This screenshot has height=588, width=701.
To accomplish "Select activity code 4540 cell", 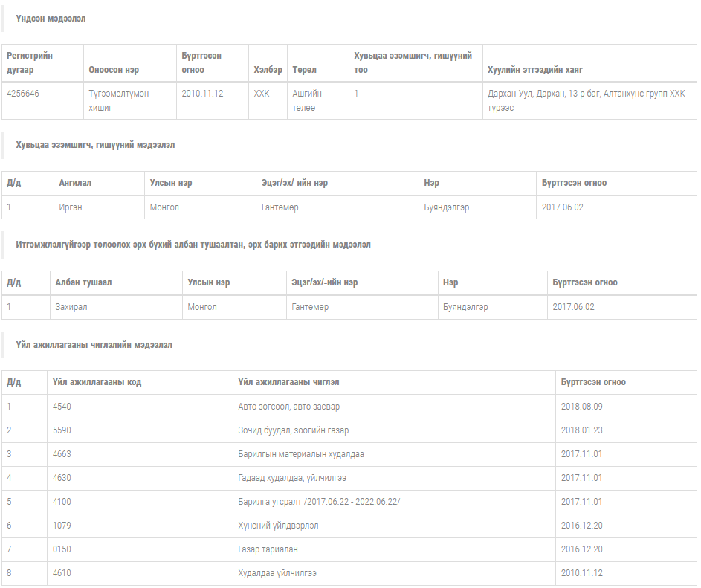I will tap(62, 407).
